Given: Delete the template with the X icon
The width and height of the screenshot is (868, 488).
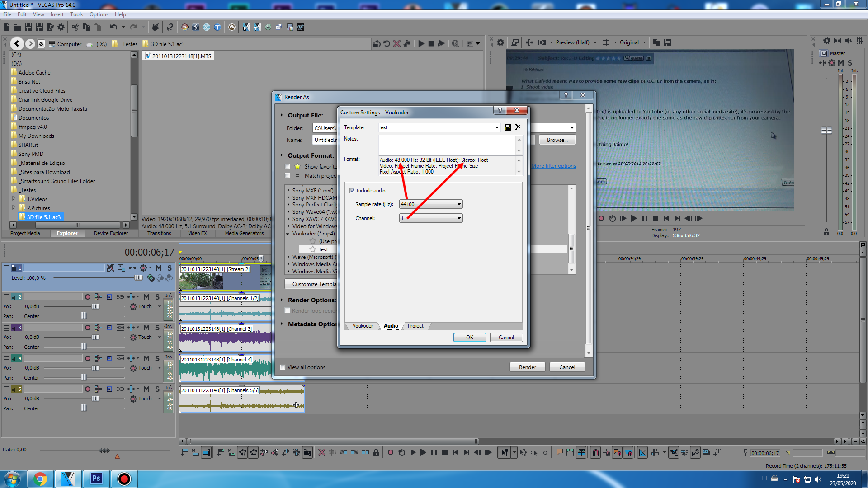Looking at the screenshot, I should [518, 127].
